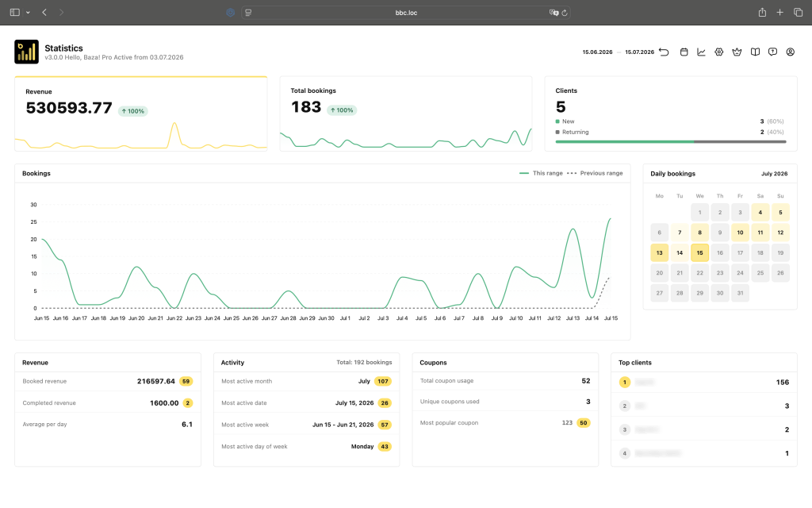The image size is (812, 508).
Task: Click the Total coupon usage value 52
Action: (x=586, y=380)
